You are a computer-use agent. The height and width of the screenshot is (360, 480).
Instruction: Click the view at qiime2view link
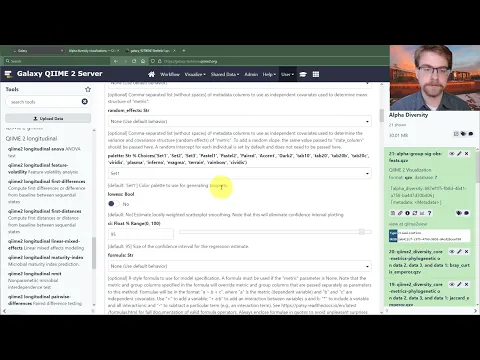click(408, 224)
